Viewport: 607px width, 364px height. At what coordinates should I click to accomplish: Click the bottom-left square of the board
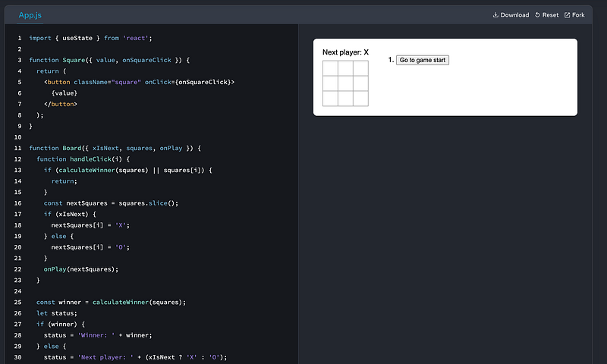[x=330, y=99]
